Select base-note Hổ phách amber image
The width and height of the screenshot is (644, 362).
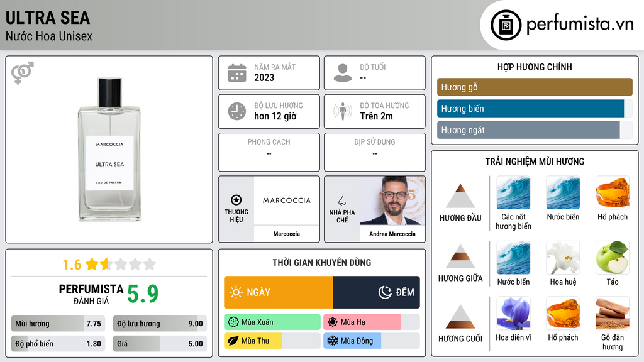point(563,314)
